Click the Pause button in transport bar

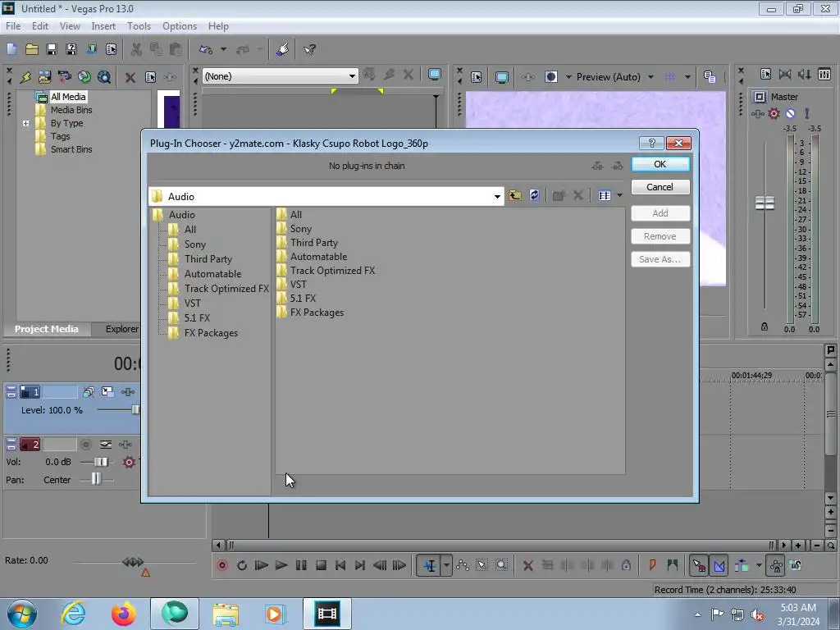coord(301,565)
